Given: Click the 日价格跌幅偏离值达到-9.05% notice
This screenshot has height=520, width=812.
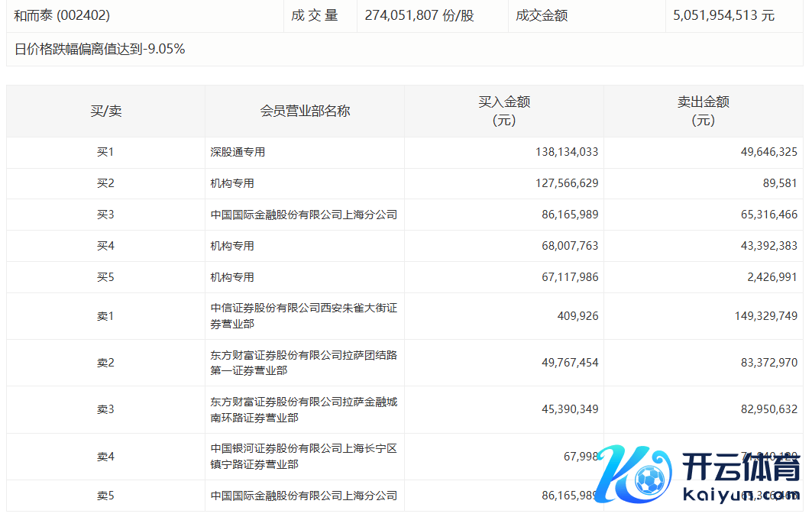Looking at the screenshot, I should [99, 50].
